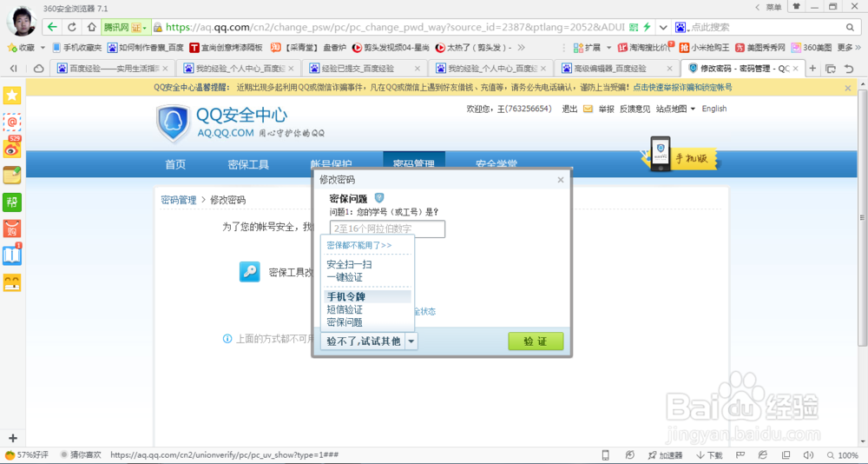Viewport: 868px width, 464px height.
Task: Click the cloud icon left of the tabs
Action: tap(39, 68)
